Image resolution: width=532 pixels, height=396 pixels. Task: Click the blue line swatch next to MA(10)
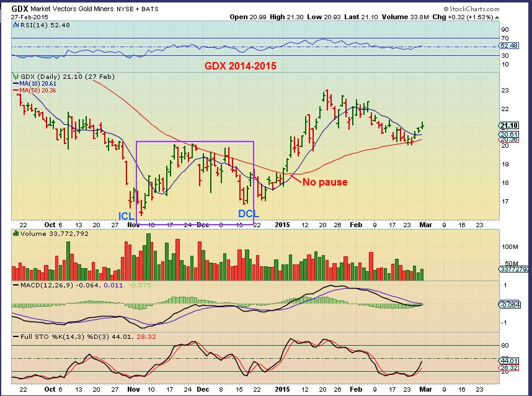(16, 84)
